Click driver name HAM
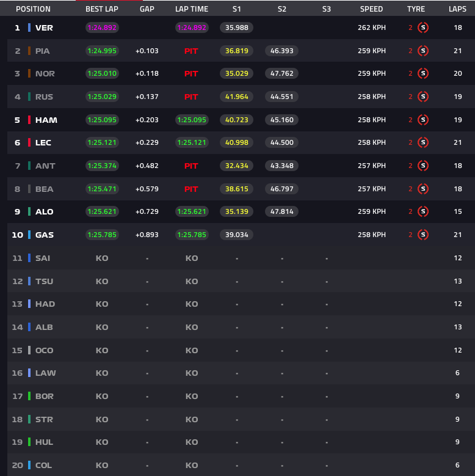The image size is (475, 476). click(x=46, y=120)
